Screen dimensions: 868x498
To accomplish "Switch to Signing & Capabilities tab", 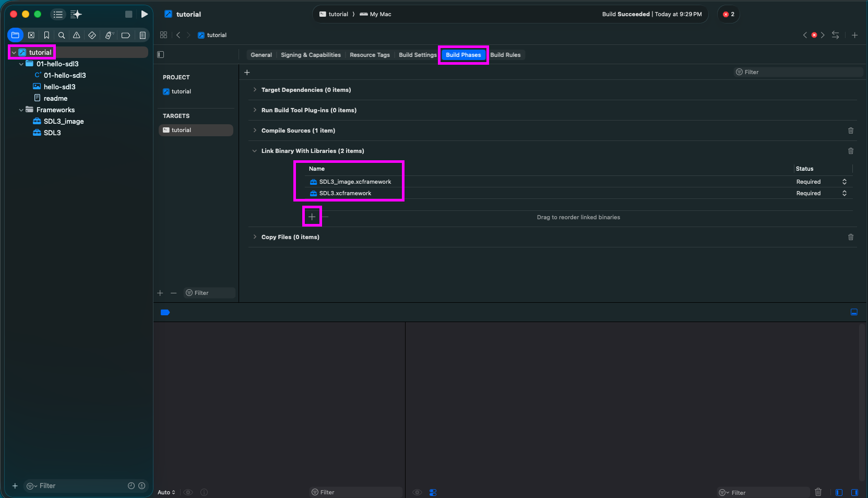I will (311, 55).
